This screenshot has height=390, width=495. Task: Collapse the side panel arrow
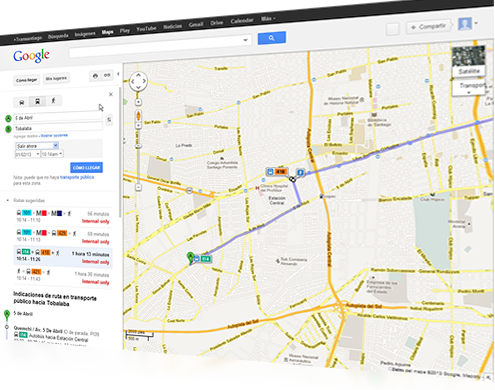tap(118, 74)
